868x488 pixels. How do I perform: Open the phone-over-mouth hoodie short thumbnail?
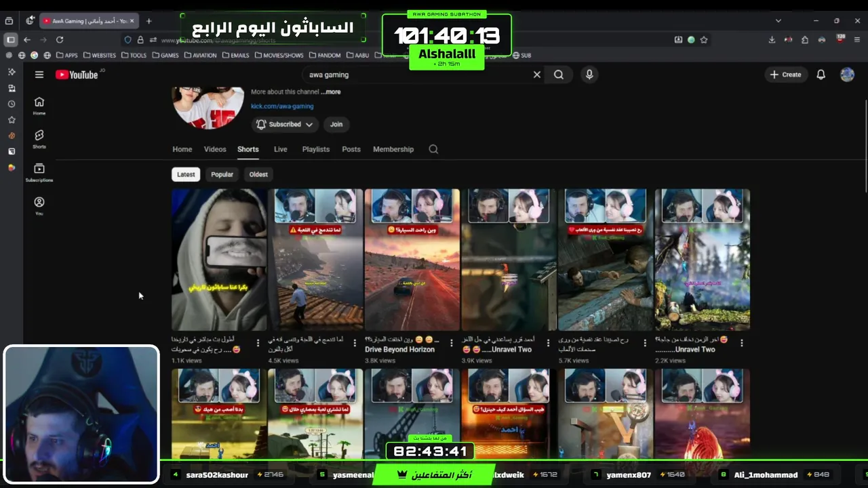219,260
